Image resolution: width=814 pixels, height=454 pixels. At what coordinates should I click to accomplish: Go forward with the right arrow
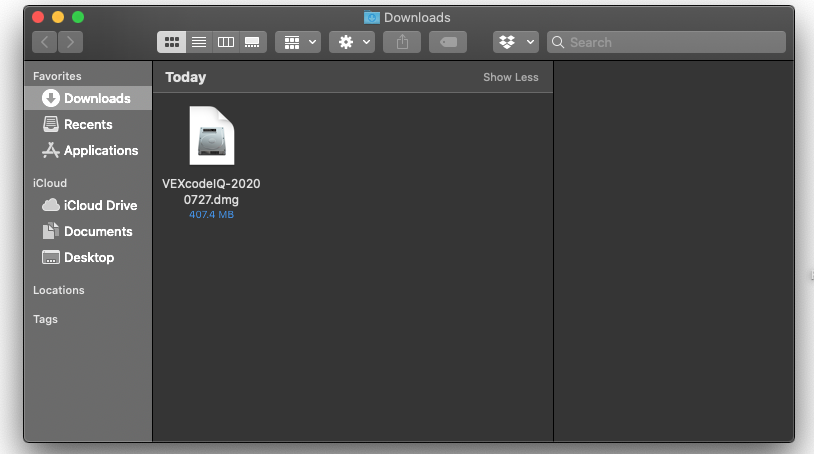71,42
